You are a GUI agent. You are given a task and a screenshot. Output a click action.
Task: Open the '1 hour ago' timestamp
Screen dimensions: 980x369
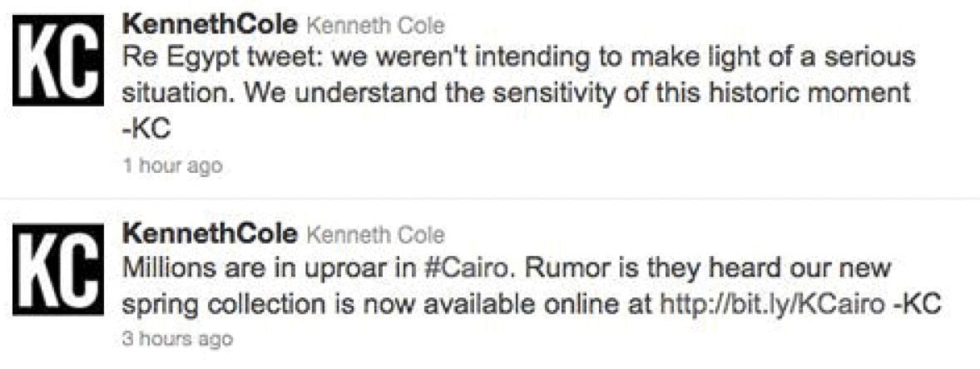coord(172,166)
